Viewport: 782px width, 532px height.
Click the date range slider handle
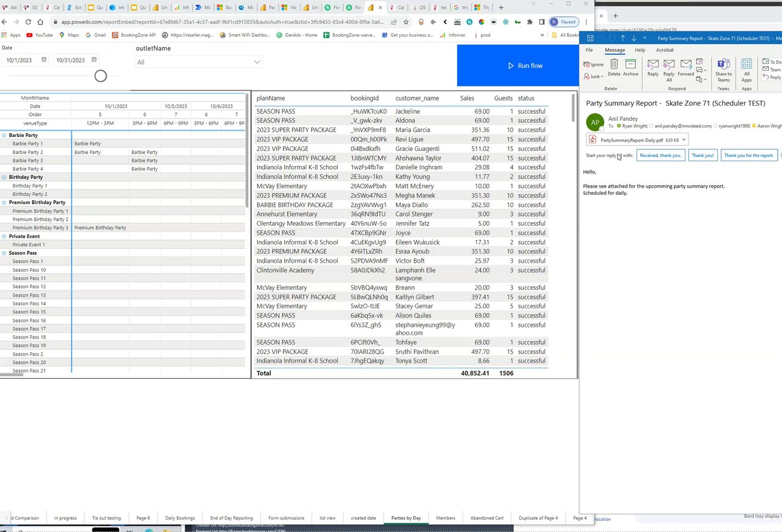[x=101, y=76]
